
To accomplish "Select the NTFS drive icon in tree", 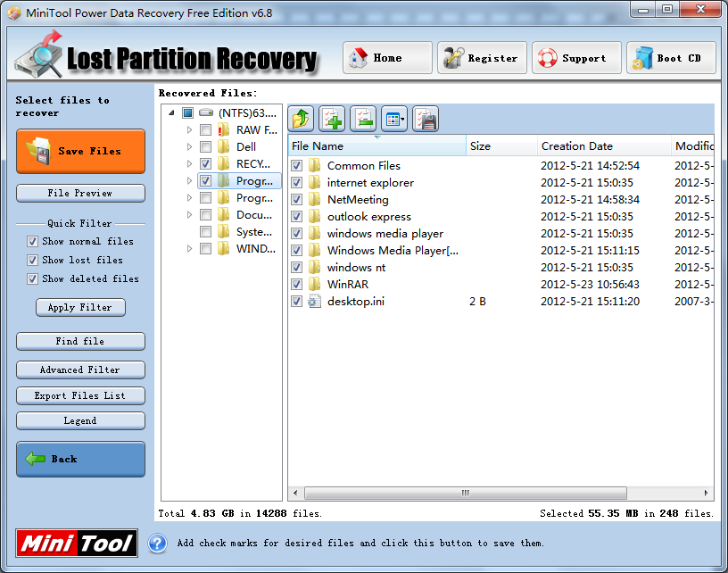I will pyautogui.click(x=206, y=112).
